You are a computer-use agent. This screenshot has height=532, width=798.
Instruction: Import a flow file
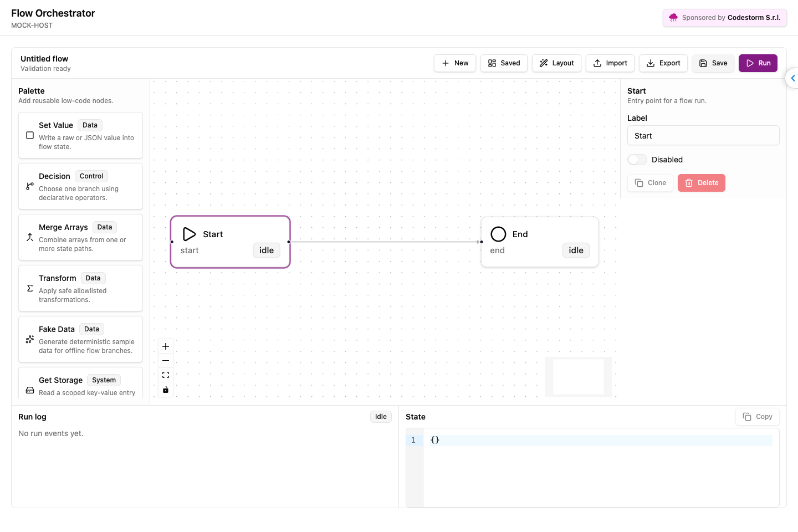[x=610, y=63]
